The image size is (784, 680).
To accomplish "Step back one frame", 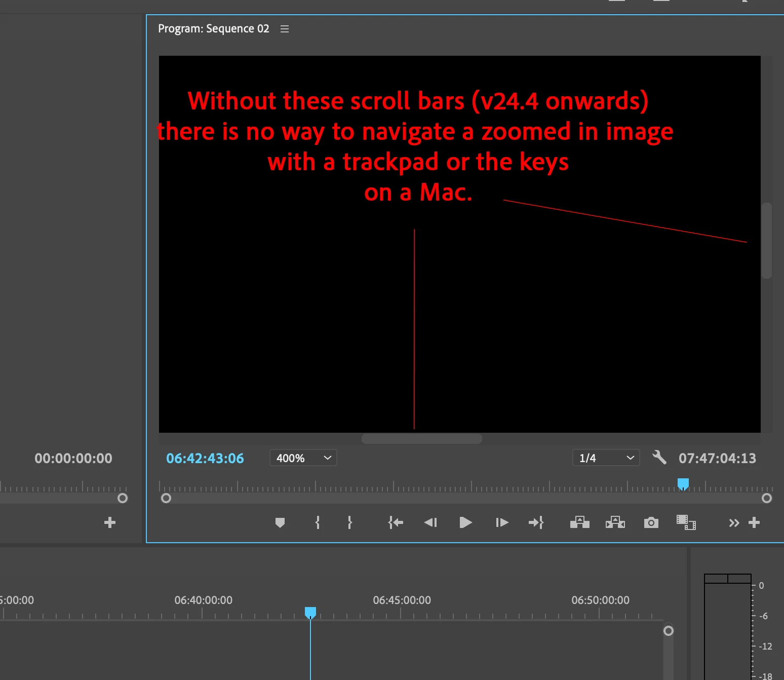I will tap(430, 522).
